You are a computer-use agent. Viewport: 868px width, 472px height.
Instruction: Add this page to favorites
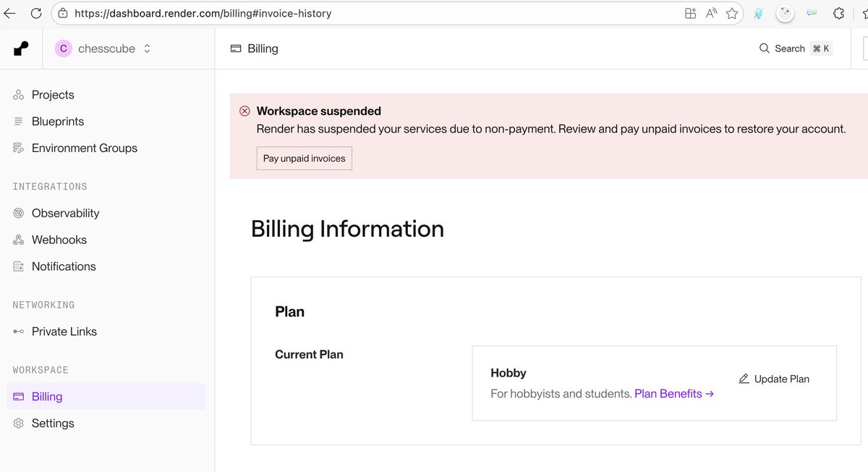[732, 13]
